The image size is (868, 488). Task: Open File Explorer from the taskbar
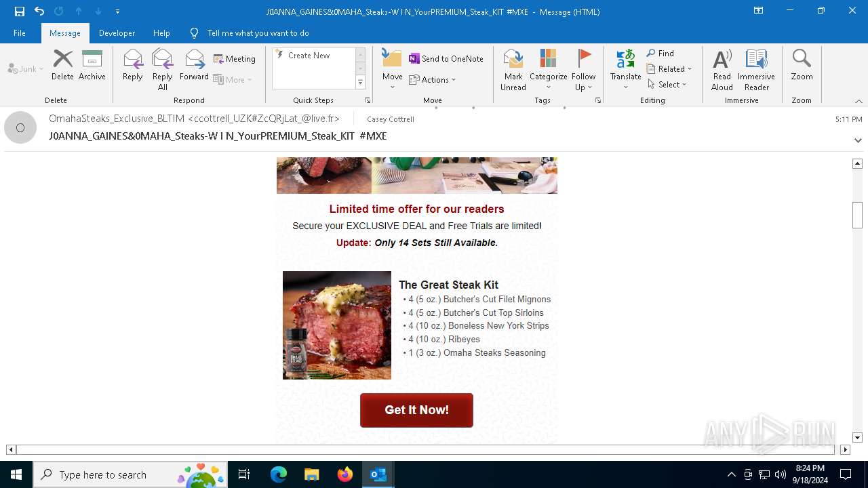point(312,474)
